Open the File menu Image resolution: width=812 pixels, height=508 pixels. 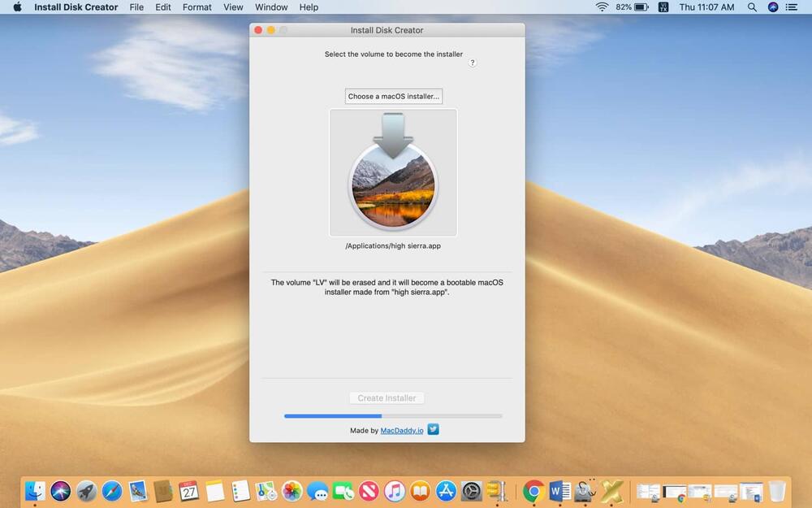[136, 7]
